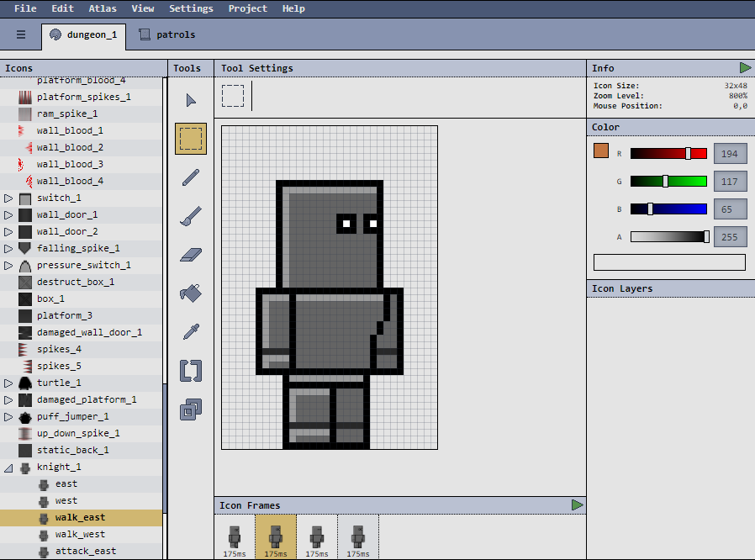Click the G value field showing 117
The width and height of the screenshot is (755, 560).
730,182
